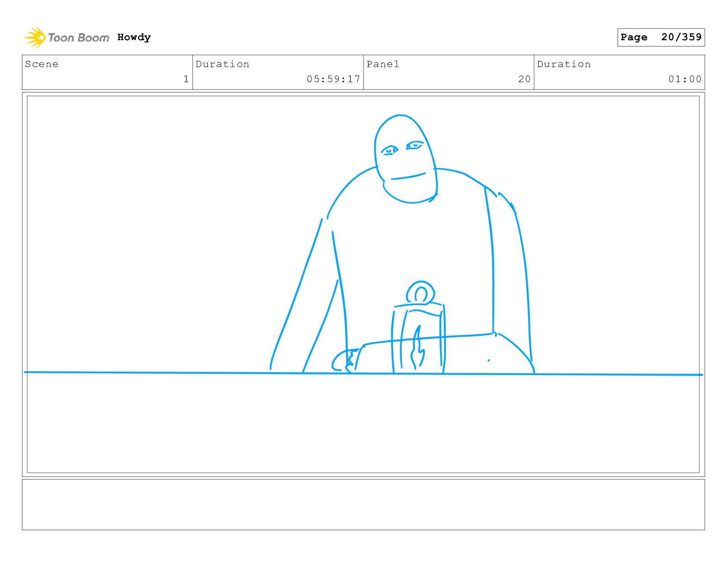Click the scene duration value '05:59:17'
The width and height of the screenshot is (728, 563).
(x=334, y=79)
